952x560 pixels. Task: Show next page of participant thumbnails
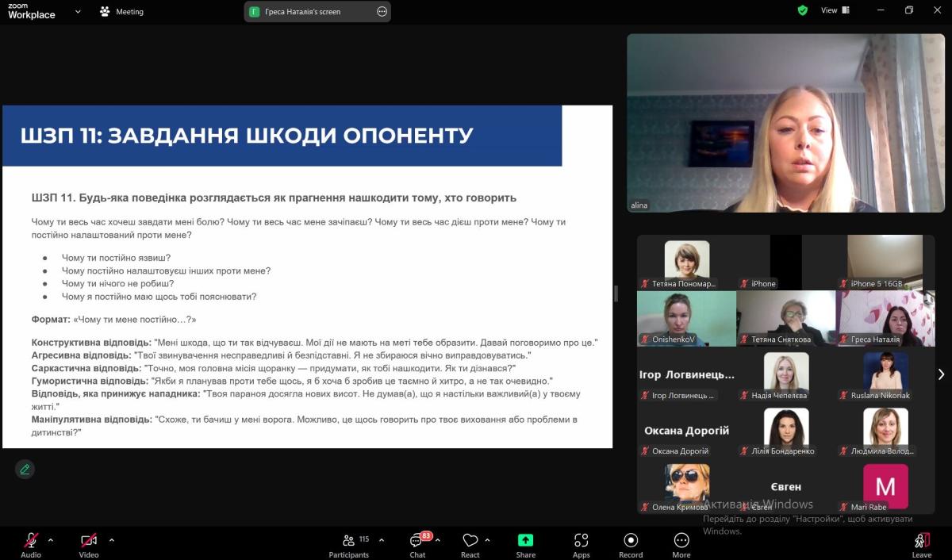(941, 374)
